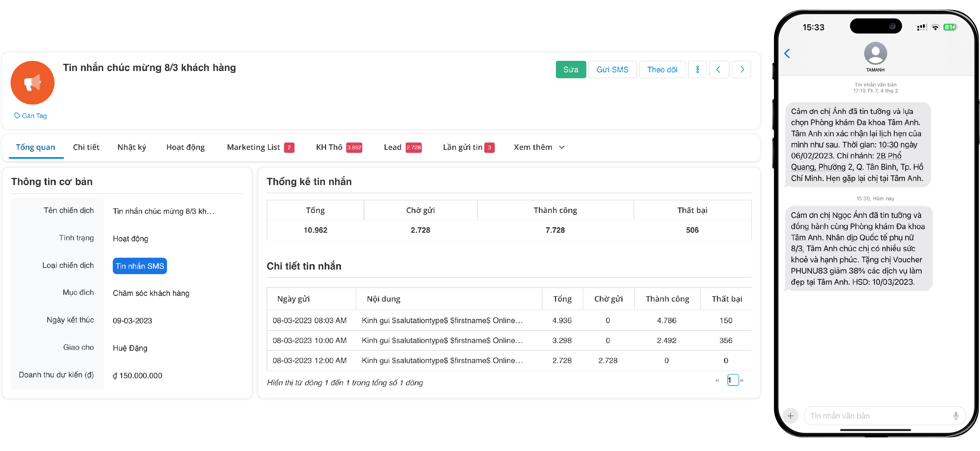Screen dimensions: 980x451
Task: Switch to the Chi tiết tab
Action: 86,147
